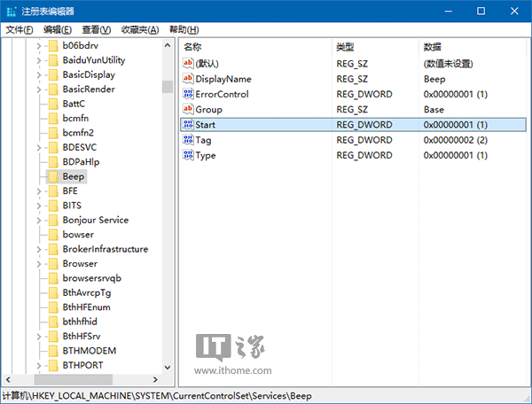
Task: Click the ErrorControl DWORD value icon
Action: pos(188,94)
